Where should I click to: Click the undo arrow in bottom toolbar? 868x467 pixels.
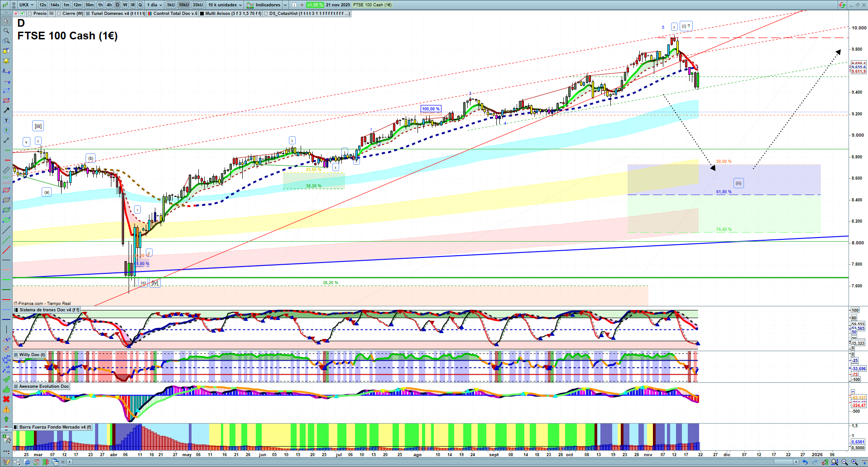pos(805,462)
